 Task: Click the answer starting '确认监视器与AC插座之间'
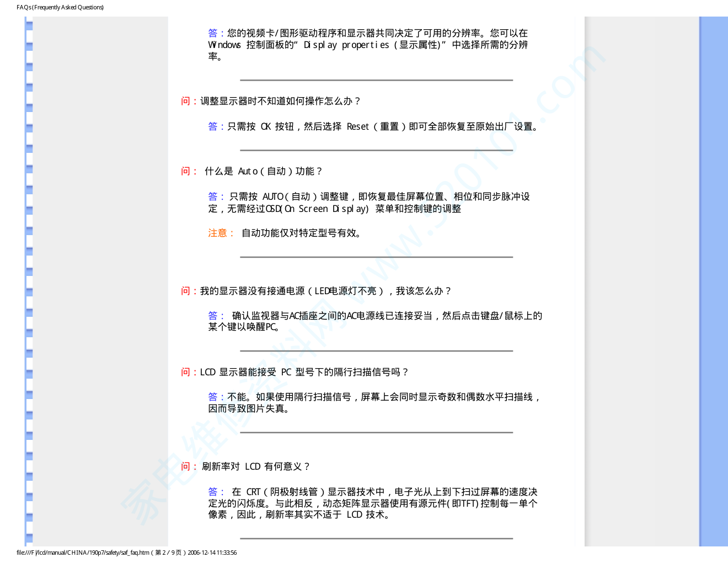pos(375,321)
